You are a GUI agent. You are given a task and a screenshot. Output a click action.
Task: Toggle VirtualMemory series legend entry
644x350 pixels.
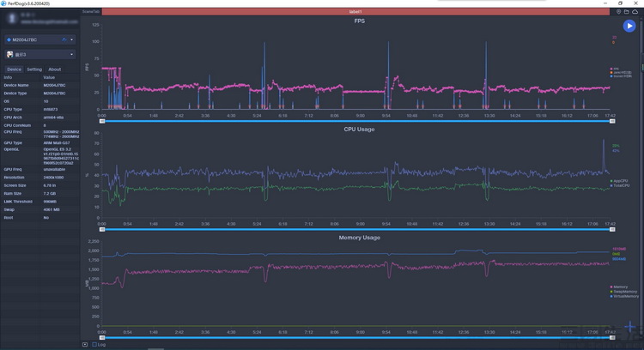point(624,296)
